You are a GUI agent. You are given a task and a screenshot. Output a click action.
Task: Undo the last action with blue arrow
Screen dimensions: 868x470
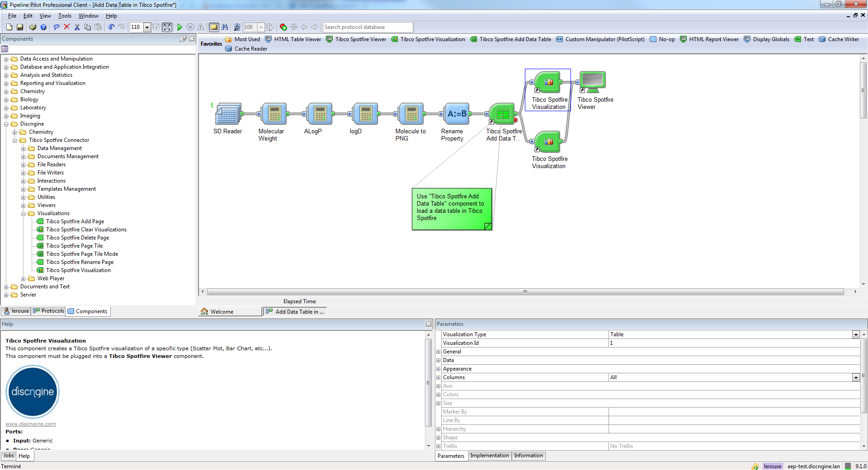(111, 27)
